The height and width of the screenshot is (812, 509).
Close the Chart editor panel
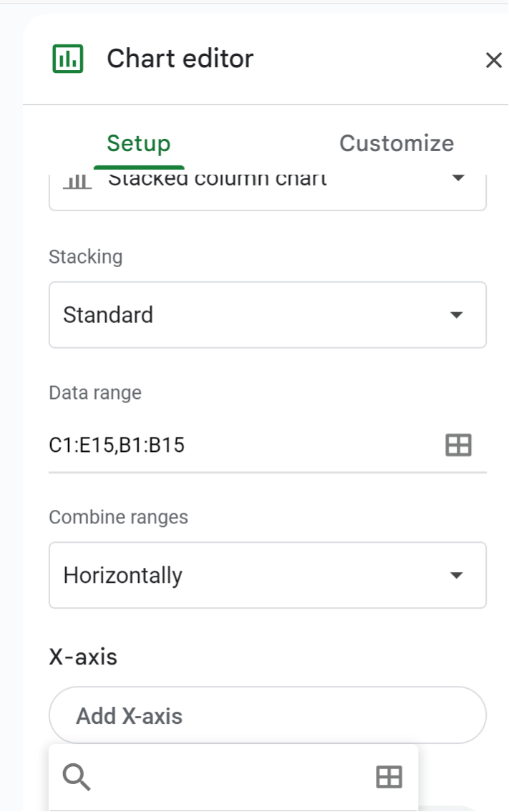(493, 60)
